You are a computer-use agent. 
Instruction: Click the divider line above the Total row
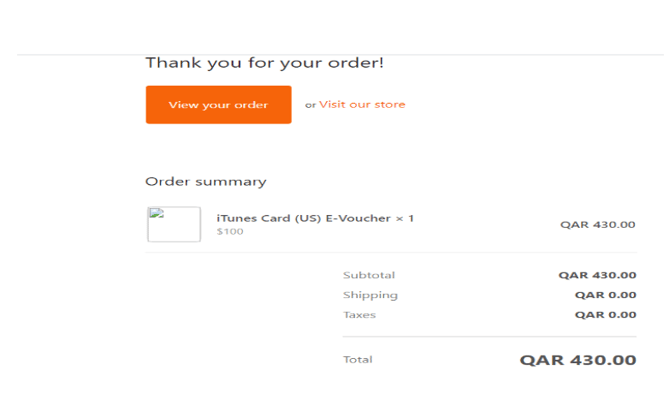pos(489,337)
